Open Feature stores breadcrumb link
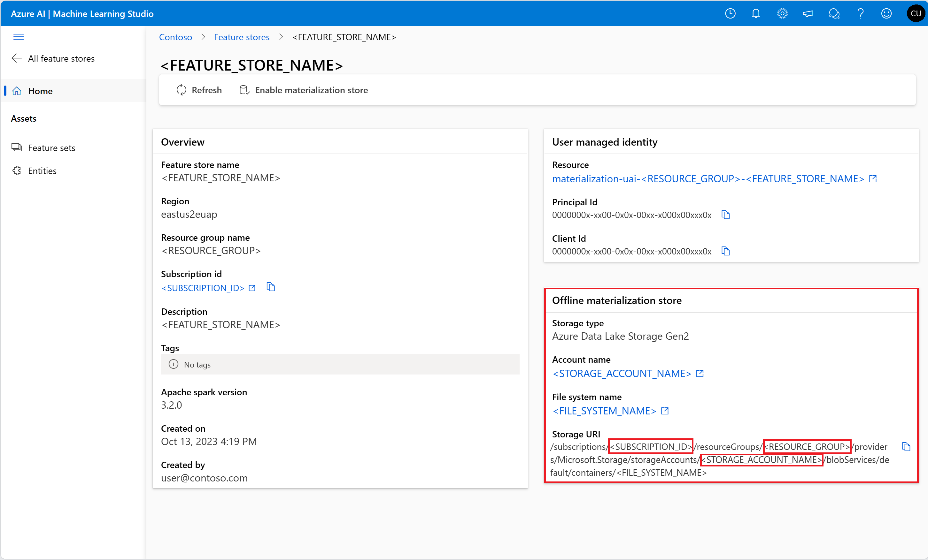 [x=242, y=37]
